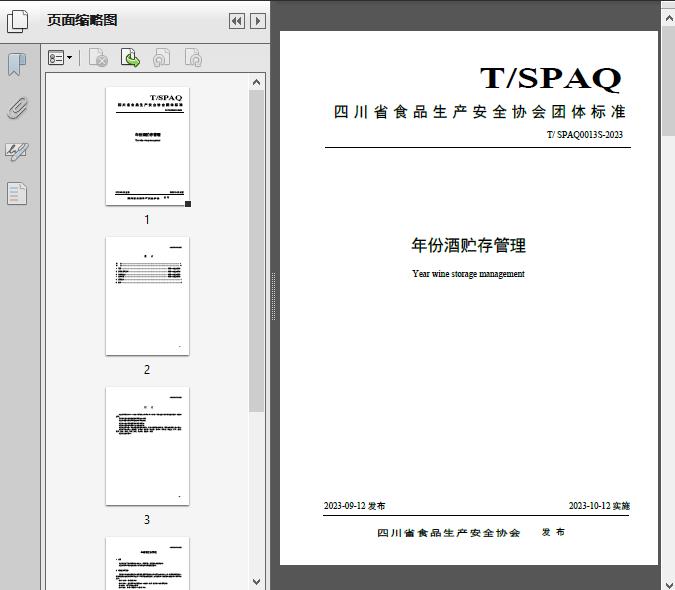Click the document scroll up arrow

669,19
